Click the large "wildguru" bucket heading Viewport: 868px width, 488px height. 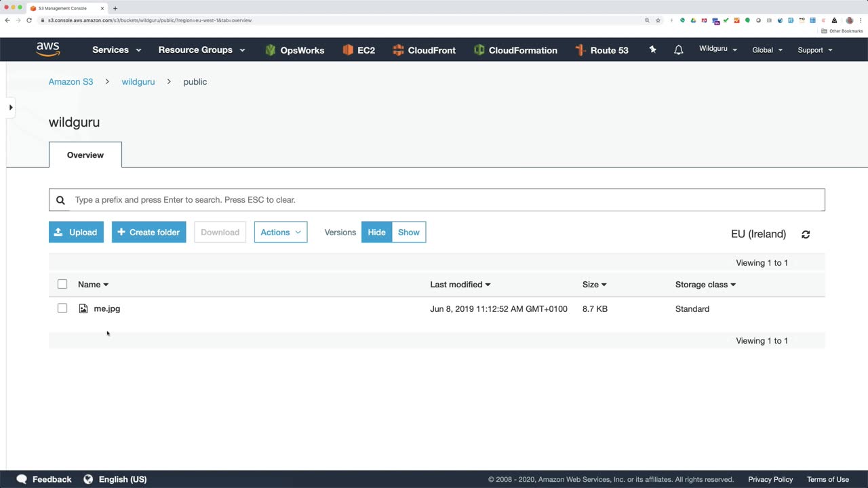point(74,122)
